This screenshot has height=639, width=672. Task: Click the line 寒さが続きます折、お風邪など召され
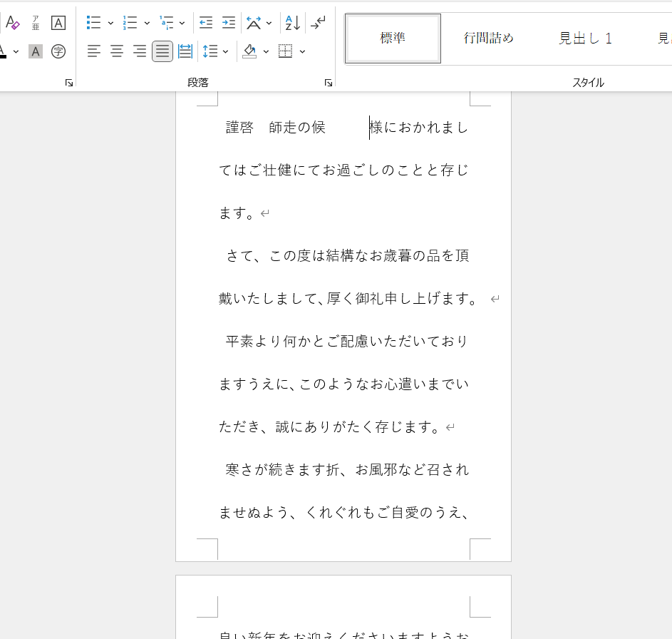[347, 469]
